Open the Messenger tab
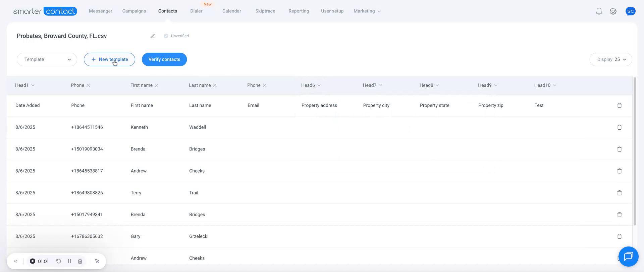 (x=101, y=11)
